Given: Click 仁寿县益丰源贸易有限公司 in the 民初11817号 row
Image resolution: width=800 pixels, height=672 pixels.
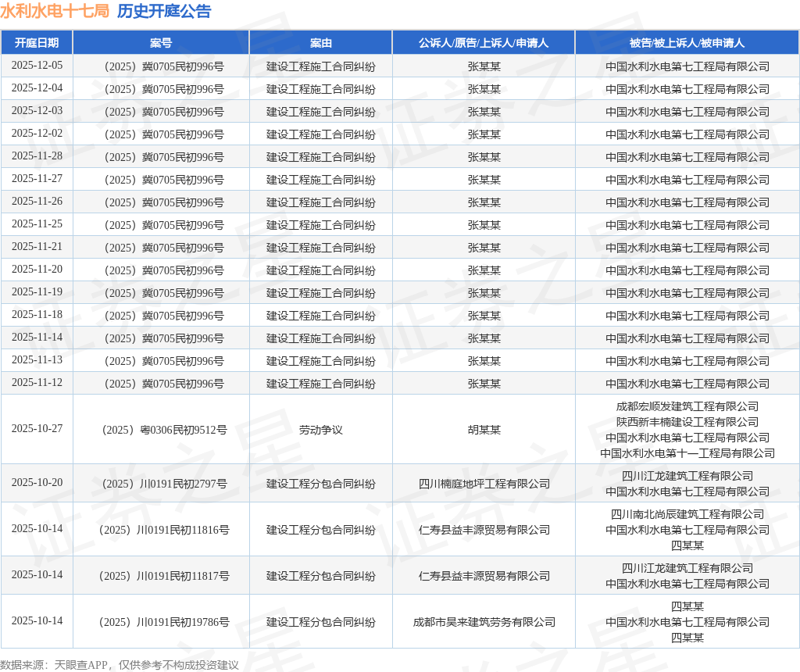Looking at the screenshot, I should coord(484,576).
